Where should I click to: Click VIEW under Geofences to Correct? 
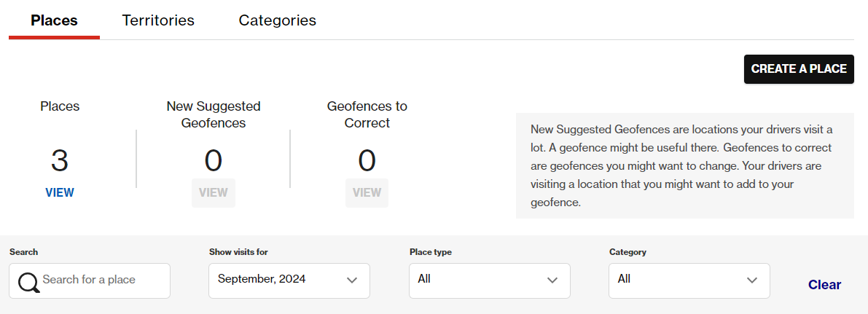(367, 193)
